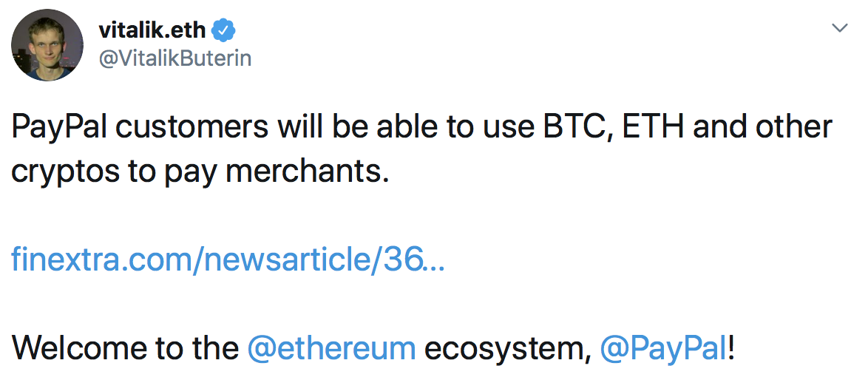This screenshot has height=380, width=868.
Task: Click the vitalik.eth display name
Action: tap(153, 30)
